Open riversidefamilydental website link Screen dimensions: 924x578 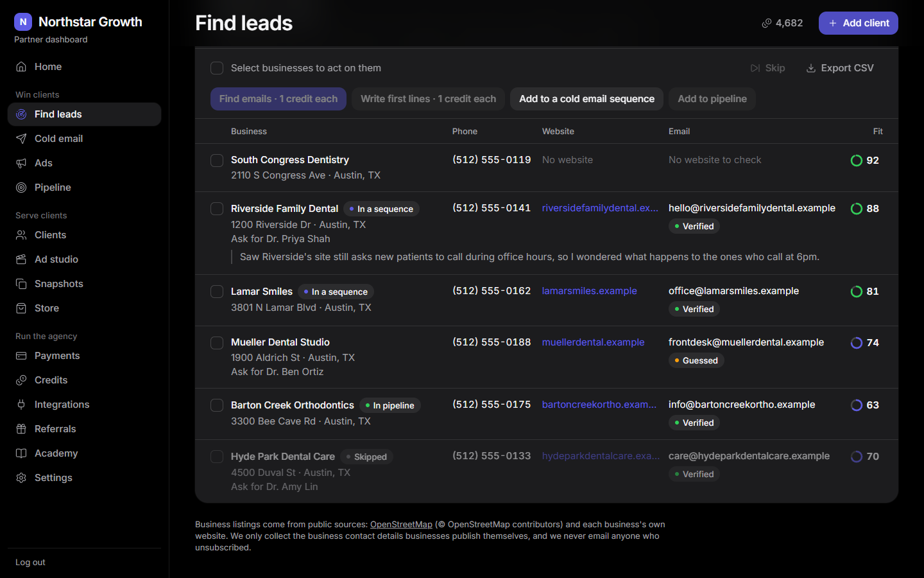click(x=600, y=208)
